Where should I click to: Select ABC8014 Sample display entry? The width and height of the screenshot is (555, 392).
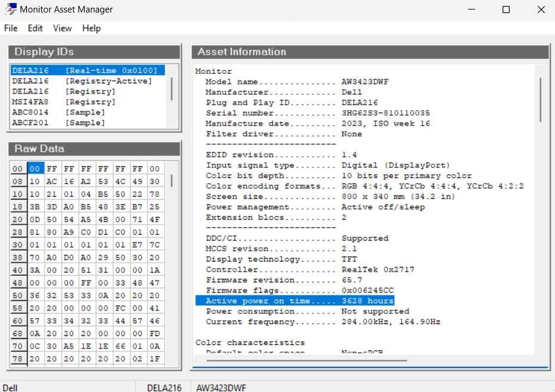click(x=88, y=112)
